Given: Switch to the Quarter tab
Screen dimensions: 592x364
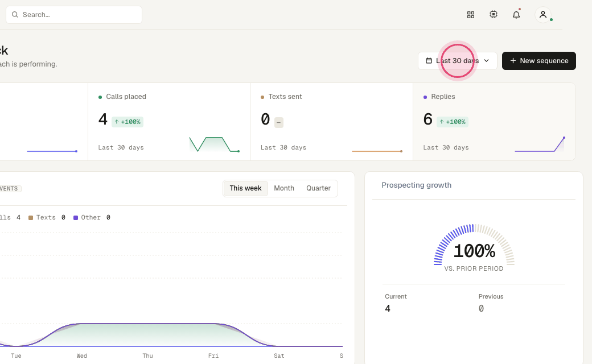Looking at the screenshot, I should pyautogui.click(x=318, y=188).
